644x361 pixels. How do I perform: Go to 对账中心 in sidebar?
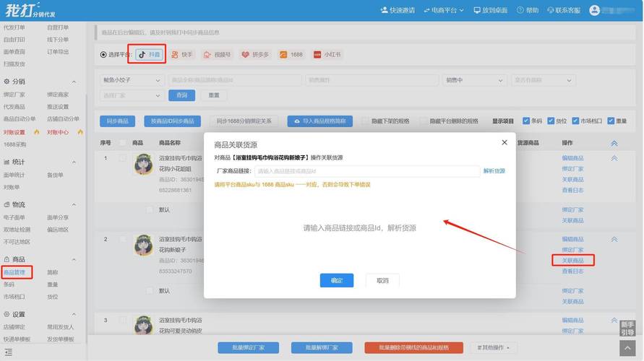pos(58,132)
